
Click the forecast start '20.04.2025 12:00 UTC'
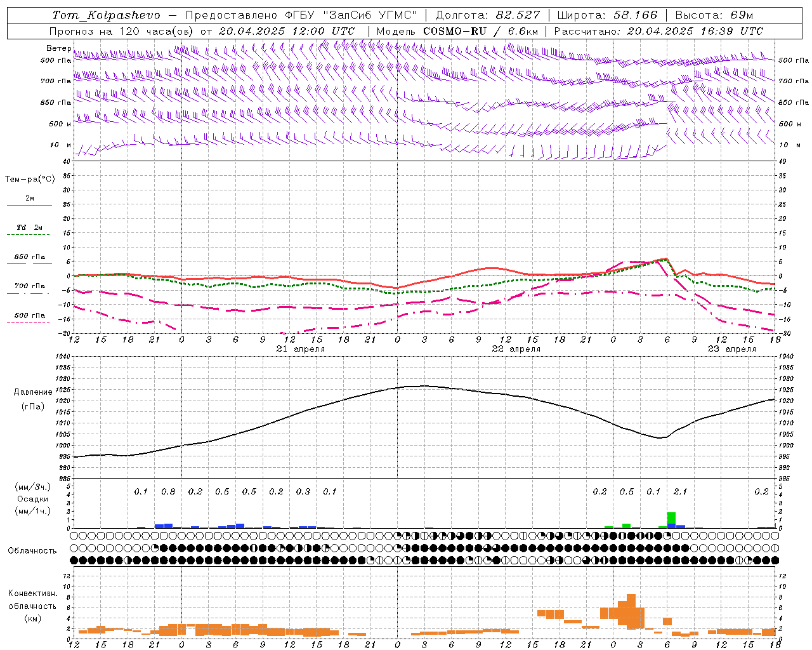(287, 30)
